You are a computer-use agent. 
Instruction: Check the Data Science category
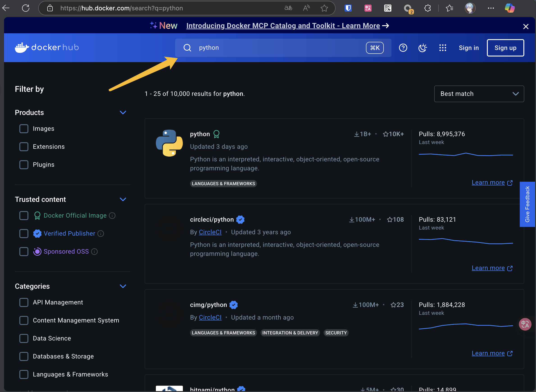tap(24, 338)
